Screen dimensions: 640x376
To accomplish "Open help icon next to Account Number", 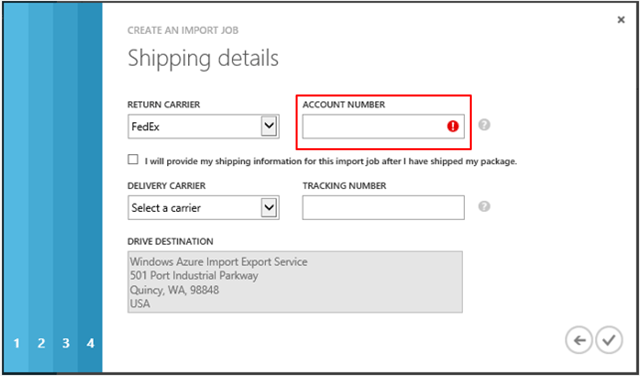I will 484,125.
